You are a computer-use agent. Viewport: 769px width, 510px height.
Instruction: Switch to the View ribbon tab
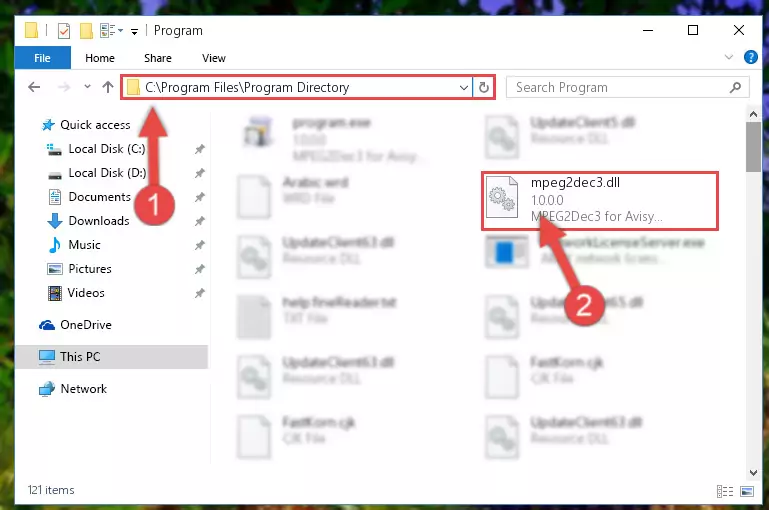[214, 58]
